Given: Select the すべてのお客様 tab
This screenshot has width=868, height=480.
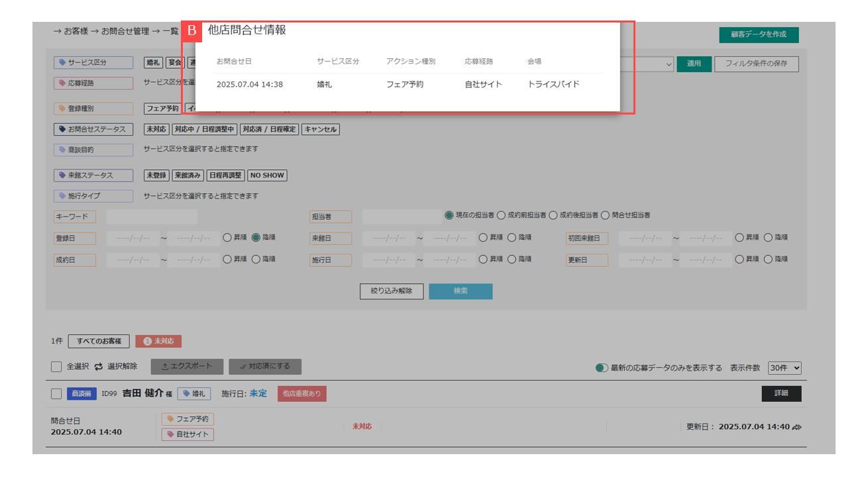Looking at the screenshot, I should (99, 341).
